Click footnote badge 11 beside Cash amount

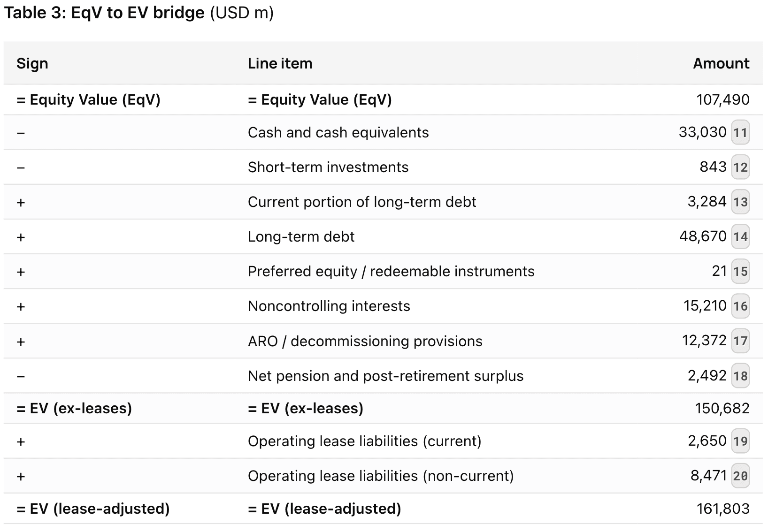pyautogui.click(x=740, y=133)
